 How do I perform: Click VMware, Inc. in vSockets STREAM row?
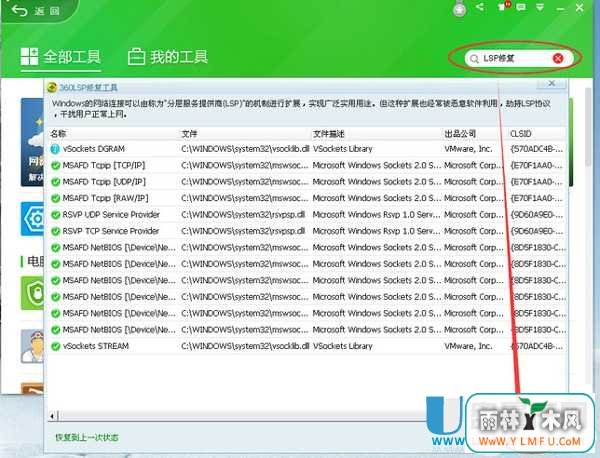[x=468, y=346]
